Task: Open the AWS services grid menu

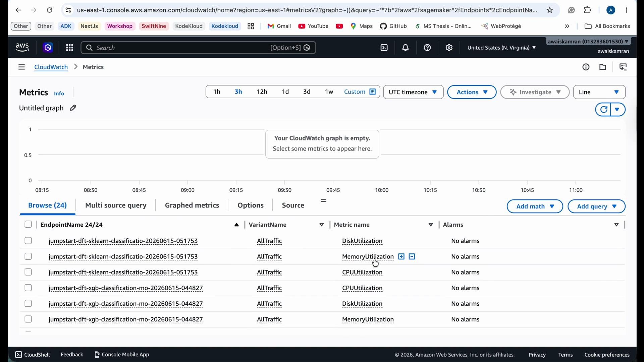Action: (x=69, y=48)
